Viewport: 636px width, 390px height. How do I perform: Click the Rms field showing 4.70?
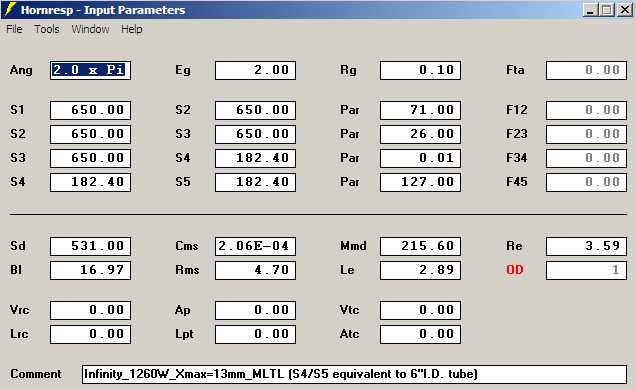256,270
